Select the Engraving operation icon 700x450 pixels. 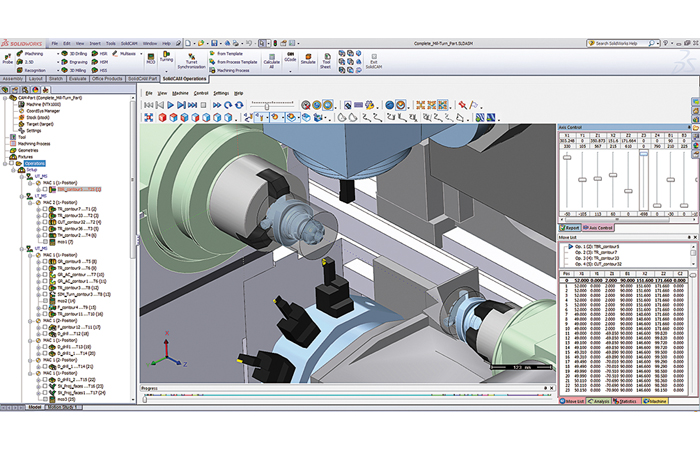coord(65,62)
